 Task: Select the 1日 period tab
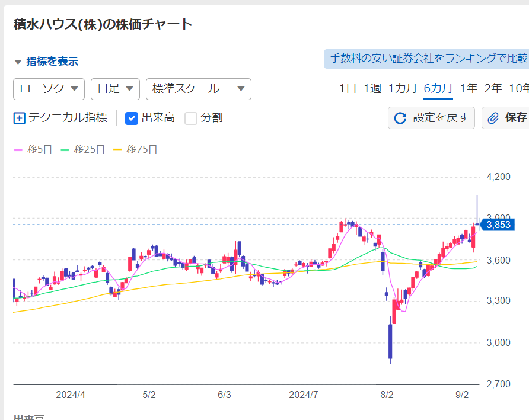(x=348, y=88)
